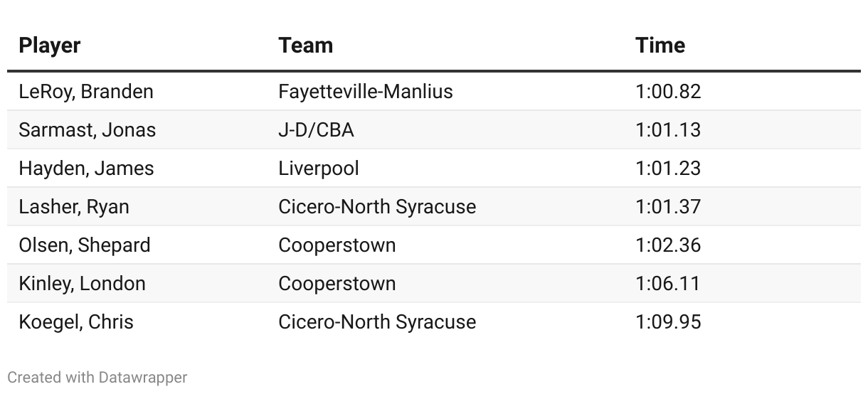Click the 1:01.13 time value
Screen dimensions: 868x394
pos(667,130)
